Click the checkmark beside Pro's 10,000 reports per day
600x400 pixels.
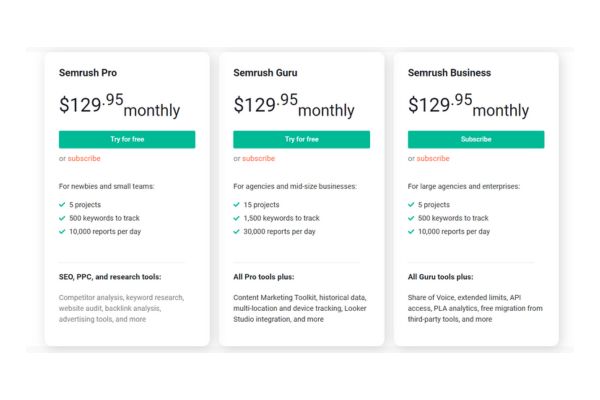[x=62, y=232]
